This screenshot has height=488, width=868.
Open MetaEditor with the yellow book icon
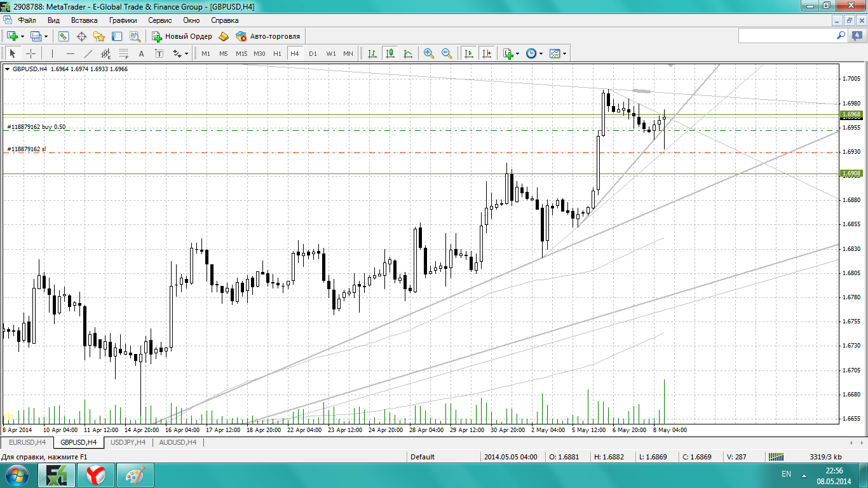(224, 36)
